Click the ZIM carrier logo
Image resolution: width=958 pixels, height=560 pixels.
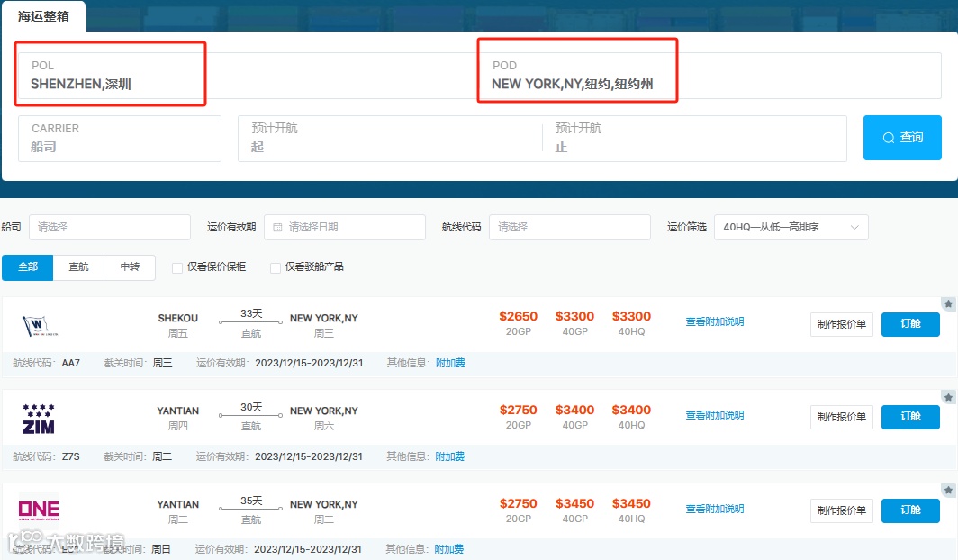(x=38, y=417)
